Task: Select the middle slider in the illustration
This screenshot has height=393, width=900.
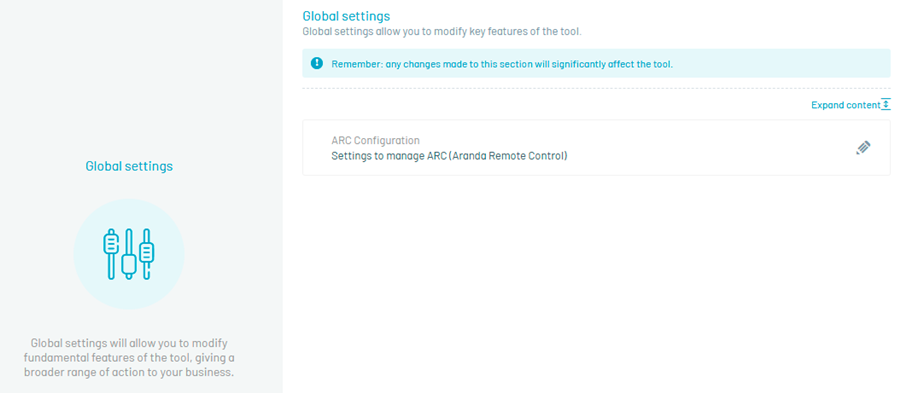Action: tap(129, 254)
